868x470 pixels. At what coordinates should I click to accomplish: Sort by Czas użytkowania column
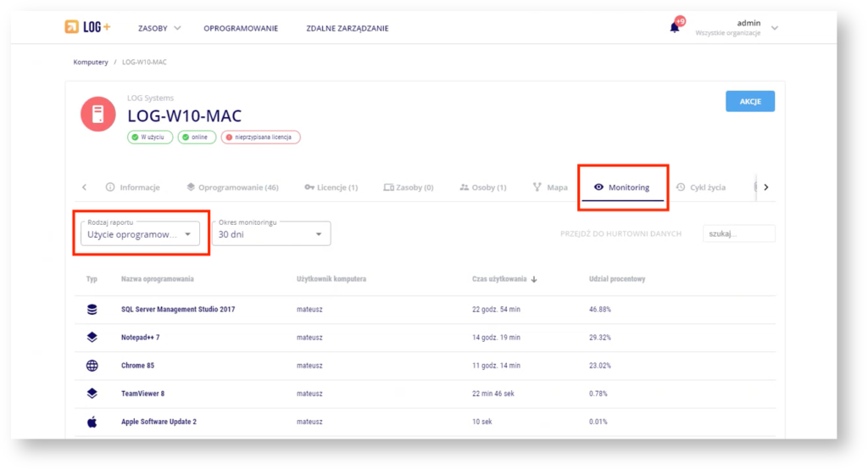click(x=499, y=279)
